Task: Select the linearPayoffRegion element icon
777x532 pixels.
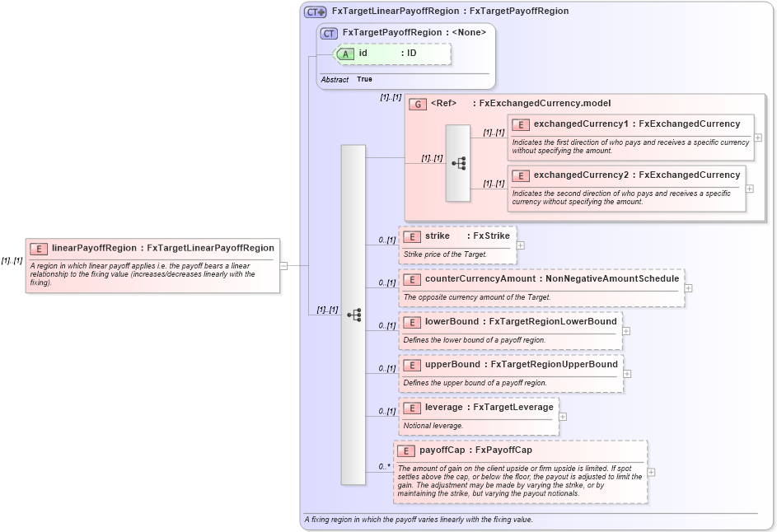Action: pyautogui.click(x=39, y=247)
